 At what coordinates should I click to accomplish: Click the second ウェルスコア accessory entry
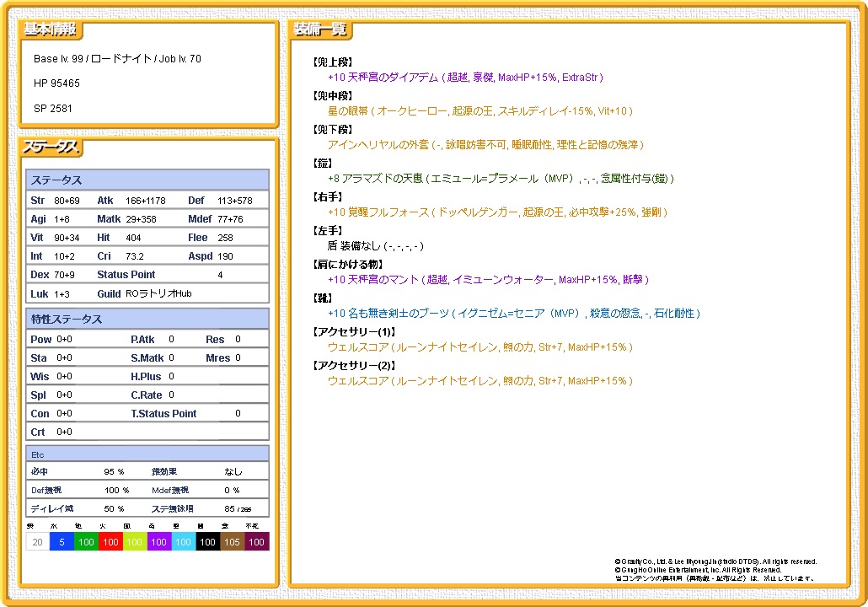click(480, 381)
